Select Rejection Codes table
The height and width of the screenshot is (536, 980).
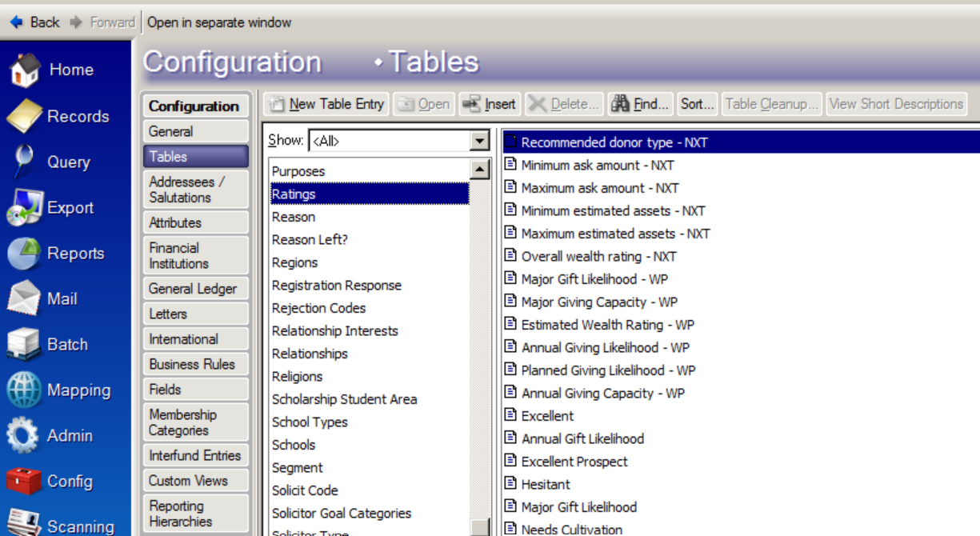pyautogui.click(x=370, y=308)
